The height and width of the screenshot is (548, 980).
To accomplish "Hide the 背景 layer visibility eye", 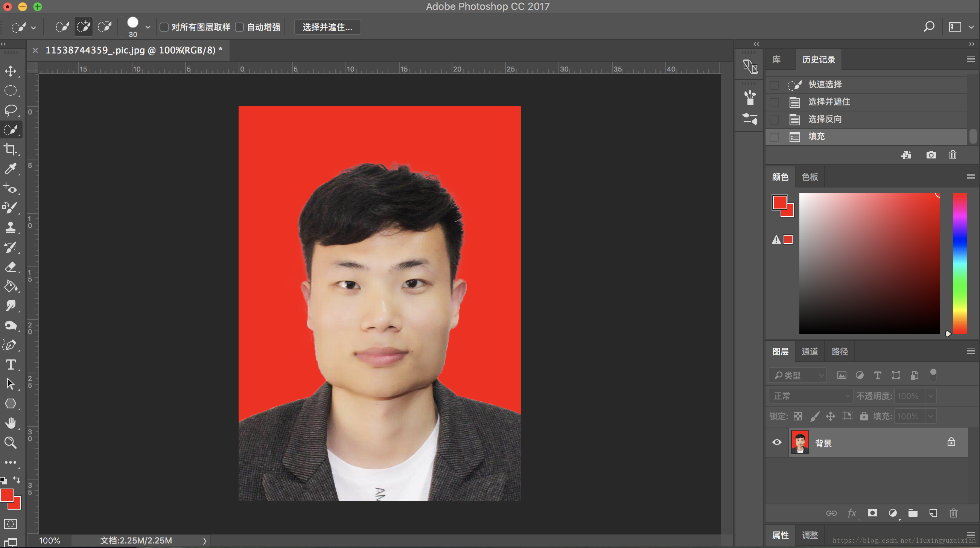I will [777, 442].
